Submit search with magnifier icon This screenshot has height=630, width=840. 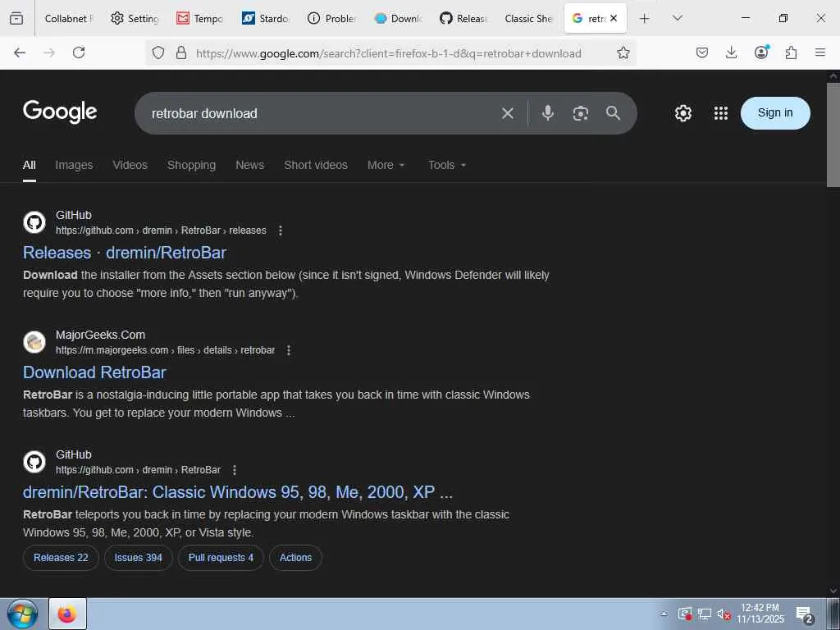[614, 113]
